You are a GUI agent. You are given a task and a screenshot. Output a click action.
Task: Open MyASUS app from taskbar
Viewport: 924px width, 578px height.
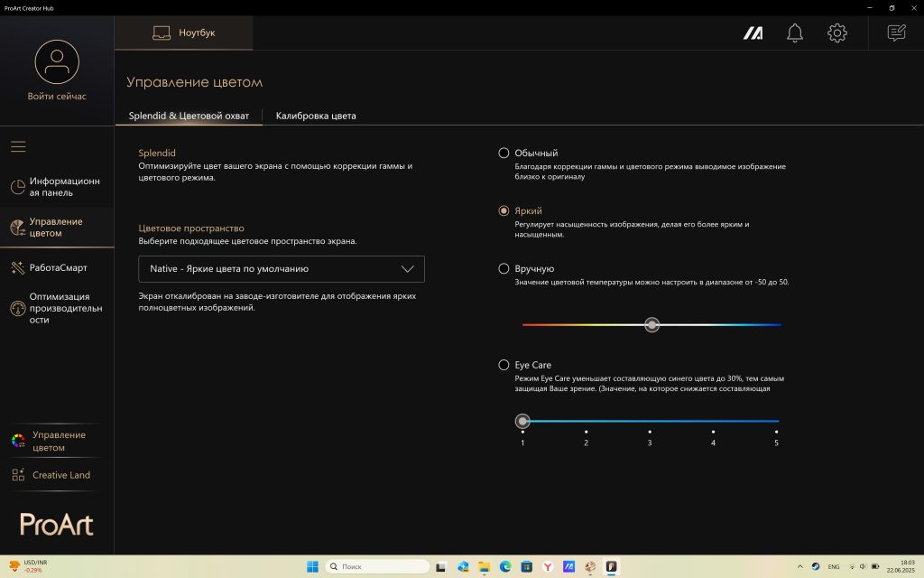pyautogui.click(x=568, y=567)
